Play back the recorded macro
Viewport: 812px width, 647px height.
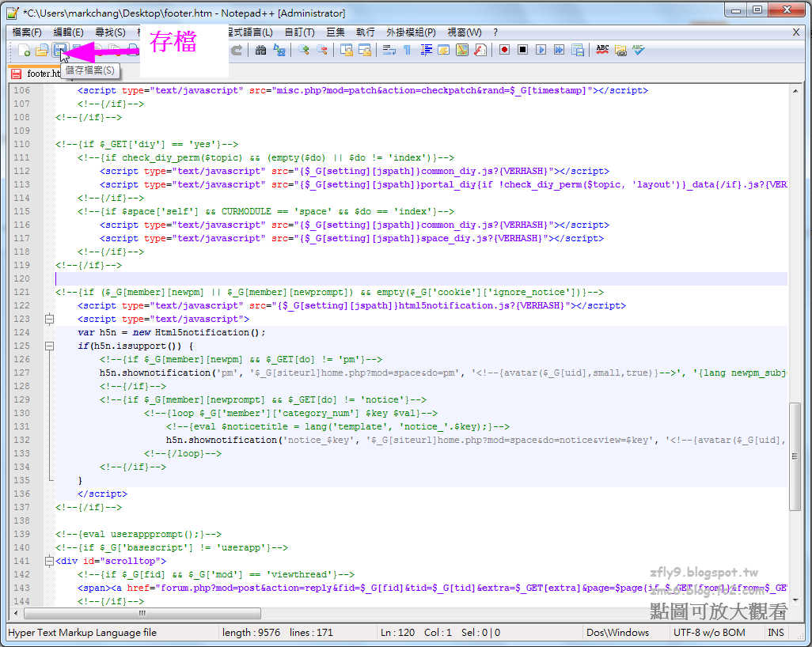541,50
